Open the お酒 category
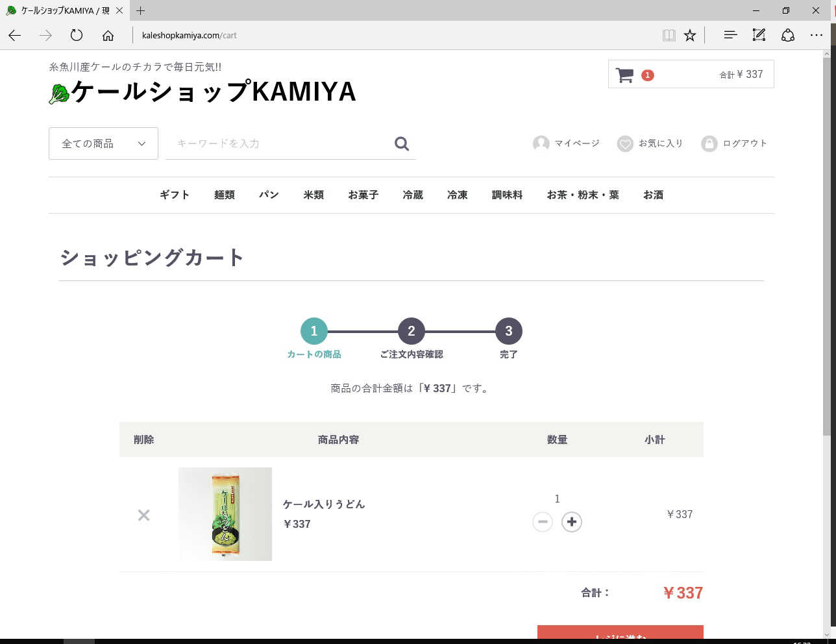 pos(653,195)
